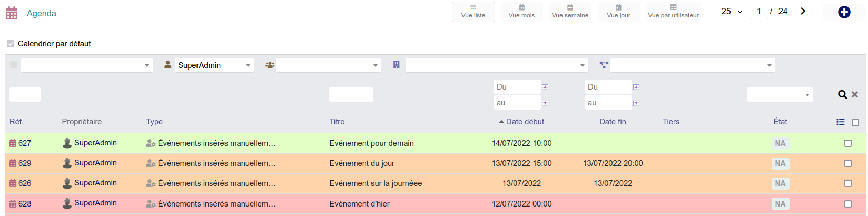Toggle the select-all rows checkbox
This screenshot has width=868, height=216.
click(x=855, y=123)
